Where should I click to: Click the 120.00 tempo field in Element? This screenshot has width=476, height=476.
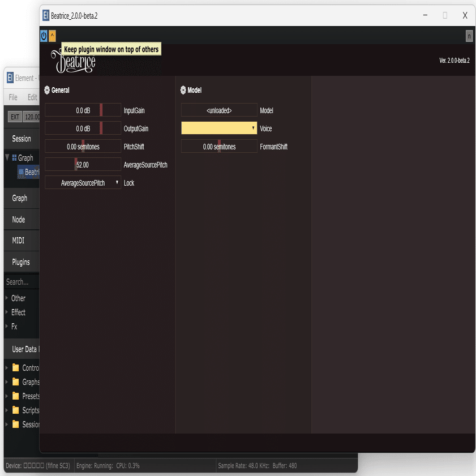coord(32,117)
